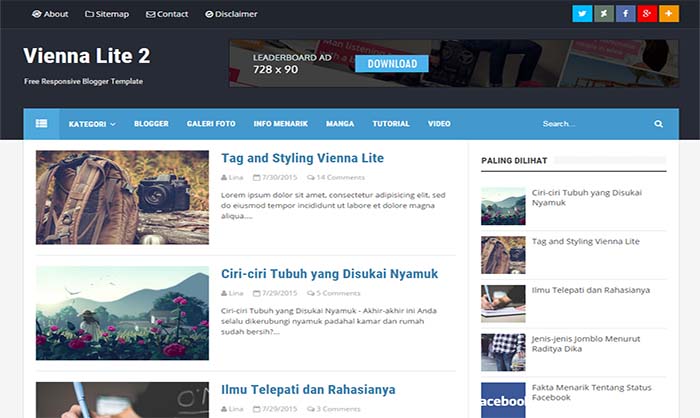The width and height of the screenshot is (700, 418).
Task: Open the Facebook social icon
Action: 625,14
